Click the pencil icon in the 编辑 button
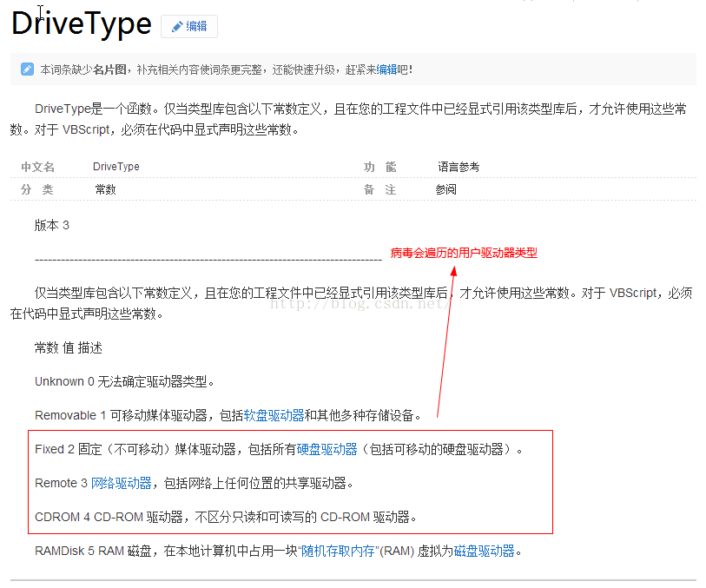706x588 pixels. pos(177,27)
